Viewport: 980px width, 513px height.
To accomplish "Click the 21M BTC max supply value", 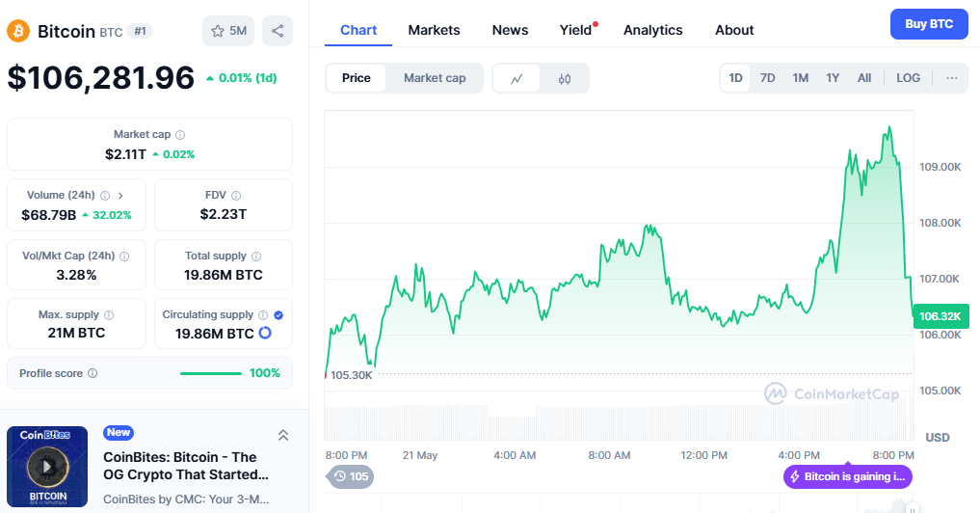I will pos(76,333).
